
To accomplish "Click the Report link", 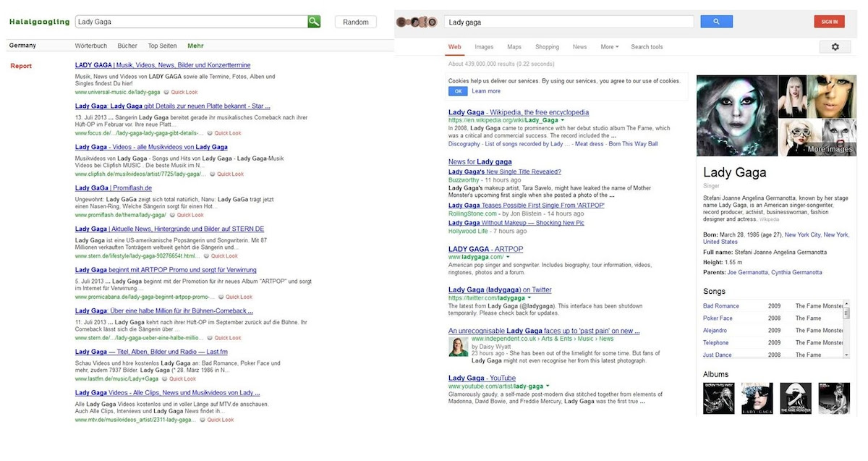I will [21, 66].
